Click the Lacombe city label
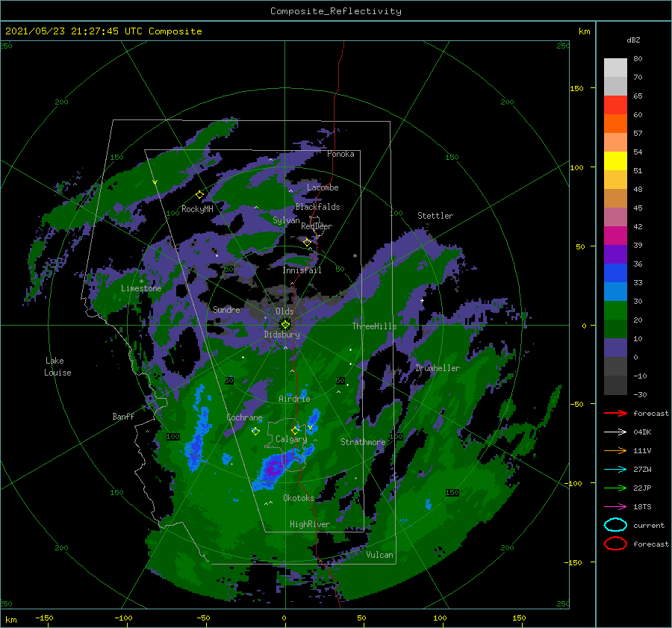 [323, 187]
